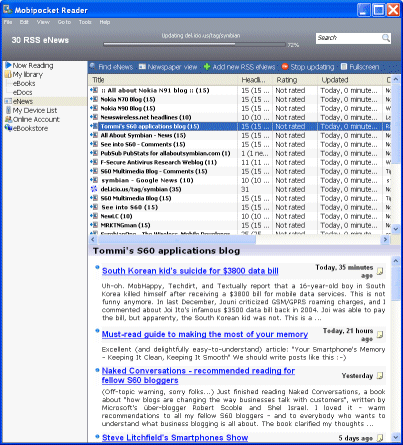This screenshot has width=403, height=445.
Task: Click the green plus Add new RSS icon
Action: pos(207,67)
